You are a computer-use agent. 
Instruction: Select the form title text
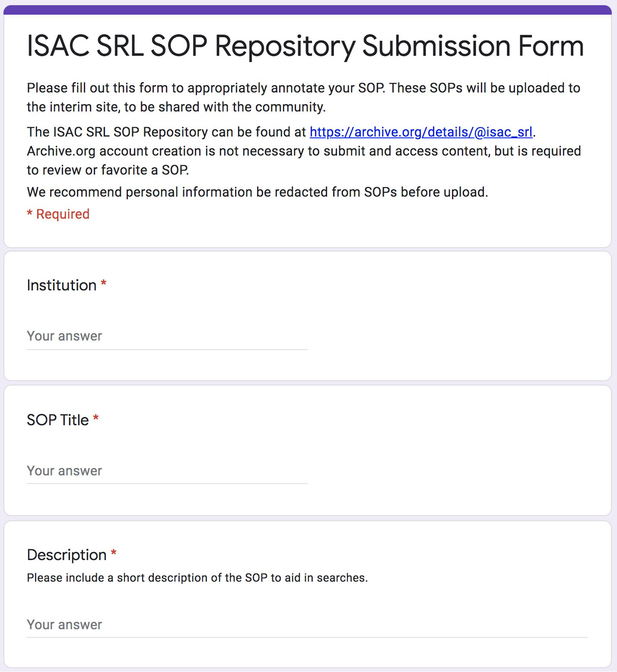[x=304, y=45]
